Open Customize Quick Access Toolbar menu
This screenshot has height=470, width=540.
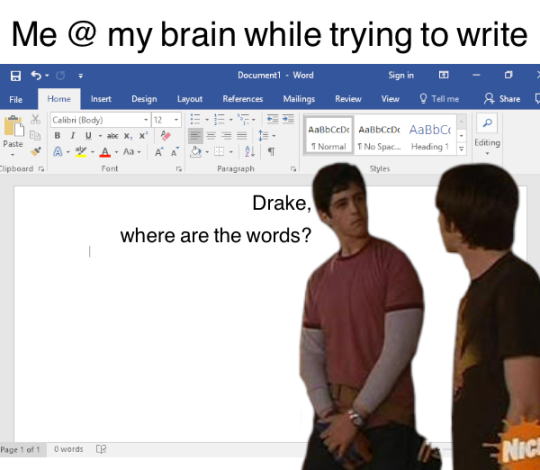click(x=81, y=76)
